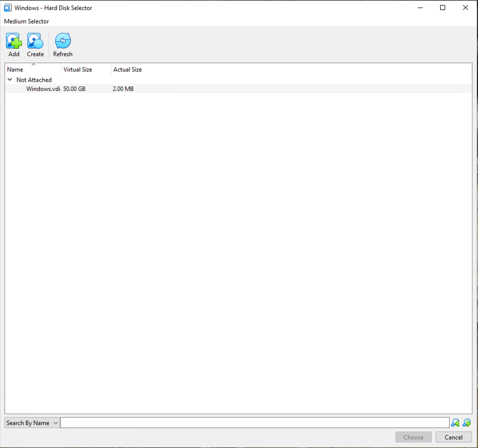
Task: Click the Choose button
Action: [x=413, y=437]
